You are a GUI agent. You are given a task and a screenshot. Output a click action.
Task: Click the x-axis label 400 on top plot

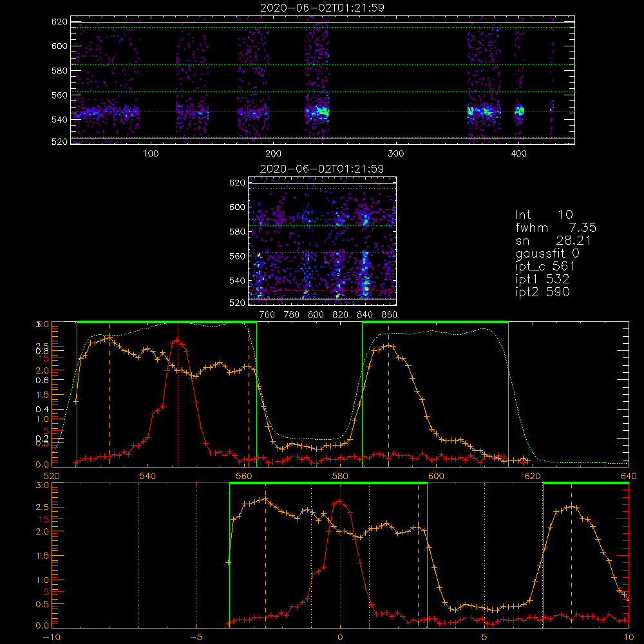(518, 154)
